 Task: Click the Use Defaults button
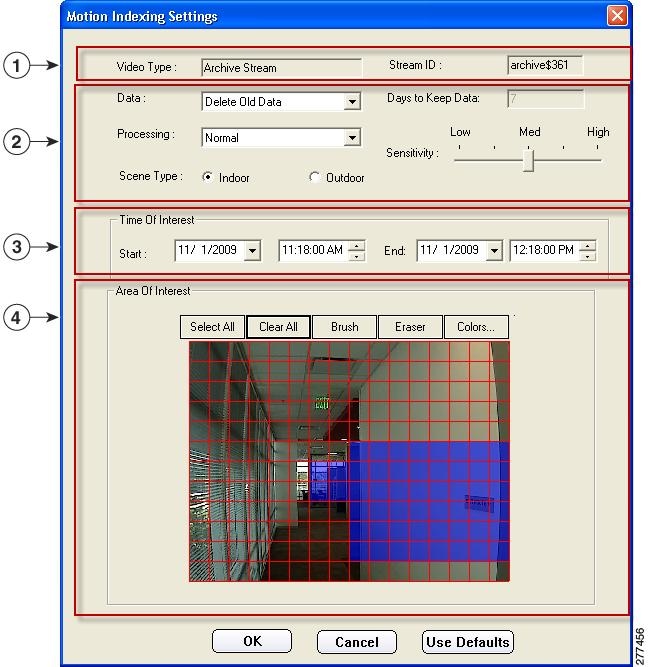pos(468,641)
